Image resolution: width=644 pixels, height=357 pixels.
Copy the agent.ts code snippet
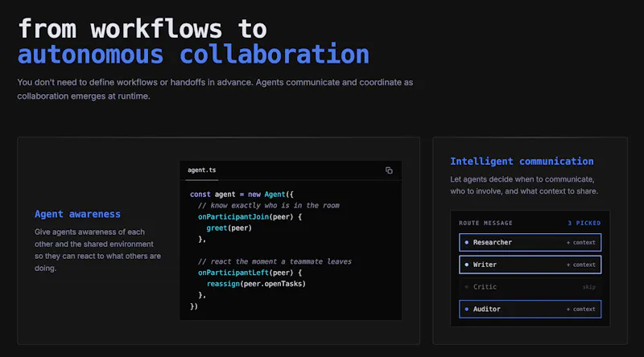[x=389, y=170]
